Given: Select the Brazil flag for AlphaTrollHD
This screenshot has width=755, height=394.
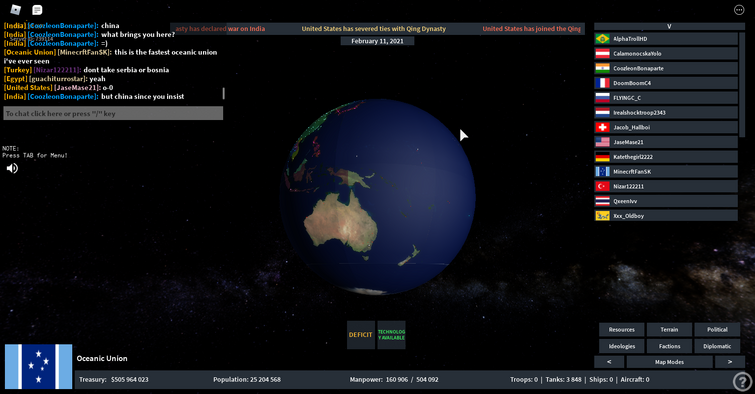Looking at the screenshot, I should (602, 39).
